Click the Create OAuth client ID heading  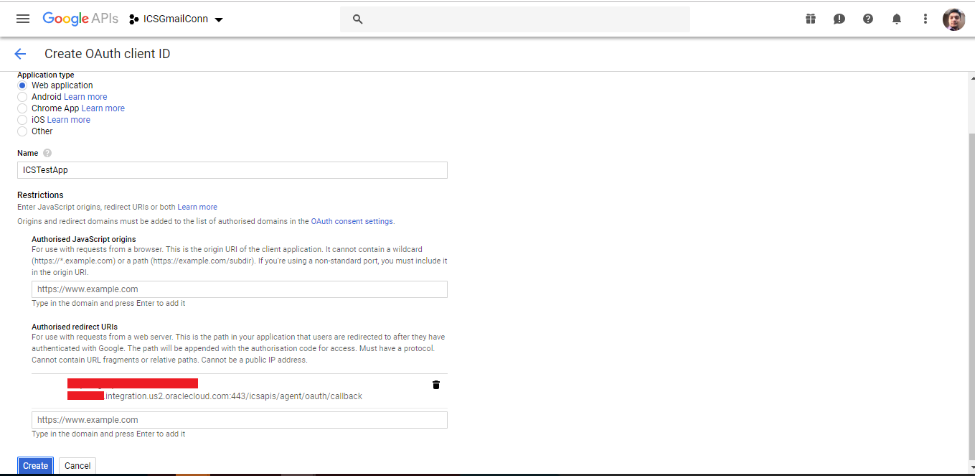pos(108,54)
